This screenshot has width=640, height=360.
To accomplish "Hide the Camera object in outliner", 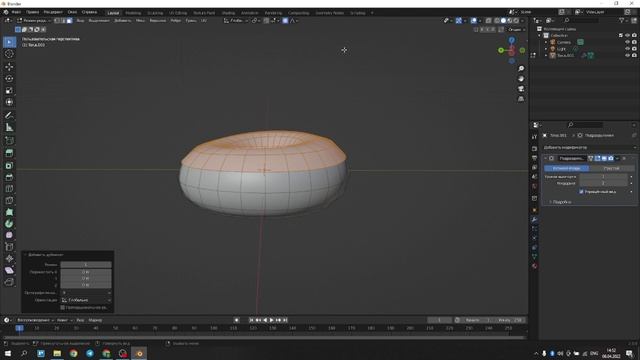I will (x=628, y=42).
